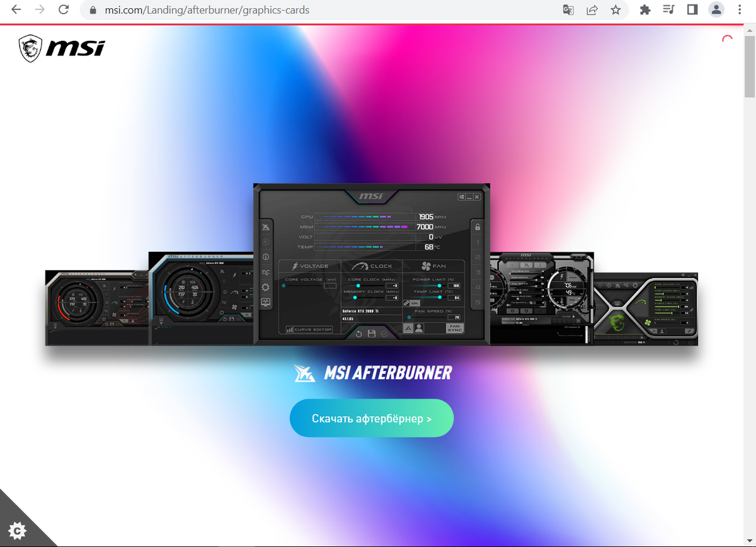Click the MEM 7000 MHz reading

pyautogui.click(x=425, y=227)
